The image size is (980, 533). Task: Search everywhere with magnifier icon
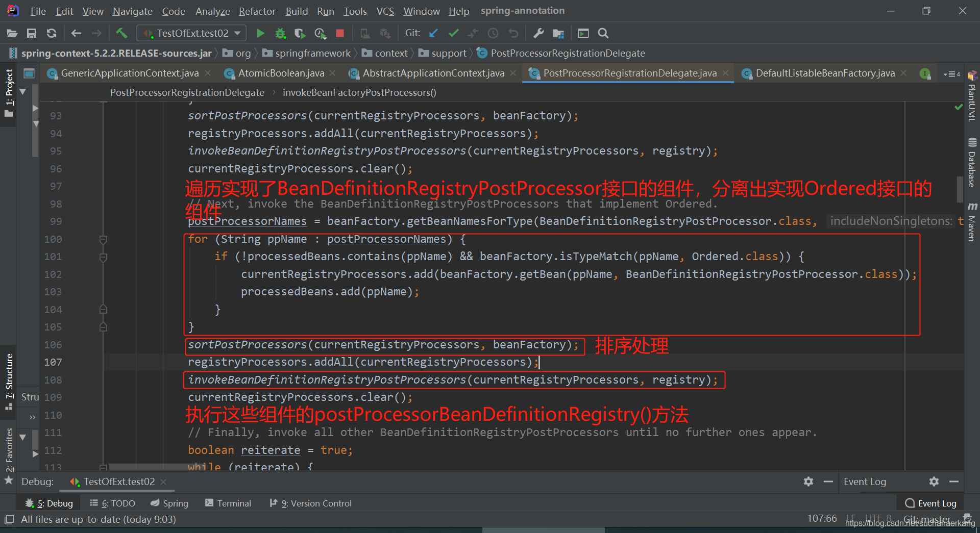(x=603, y=33)
